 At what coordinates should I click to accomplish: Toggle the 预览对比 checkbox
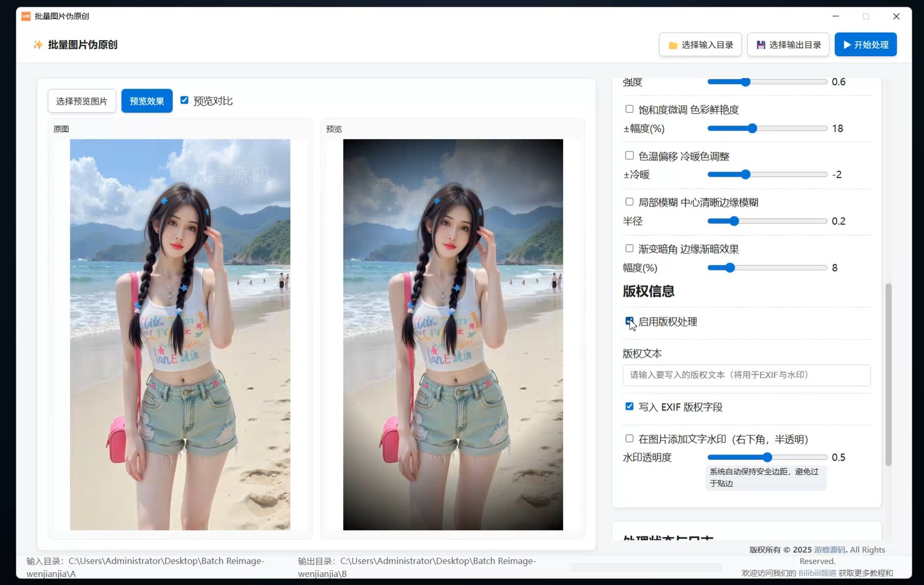coord(184,100)
